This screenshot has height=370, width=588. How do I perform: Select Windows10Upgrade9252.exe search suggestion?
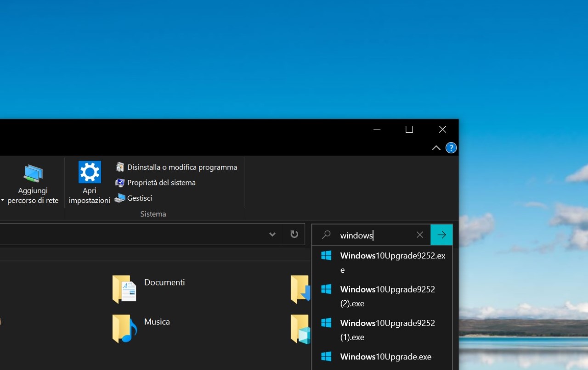(382, 263)
